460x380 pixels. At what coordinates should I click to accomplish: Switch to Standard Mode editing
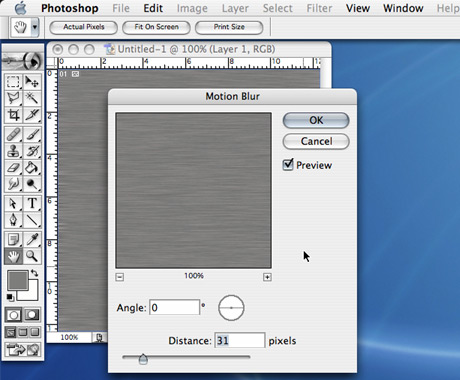click(13, 315)
